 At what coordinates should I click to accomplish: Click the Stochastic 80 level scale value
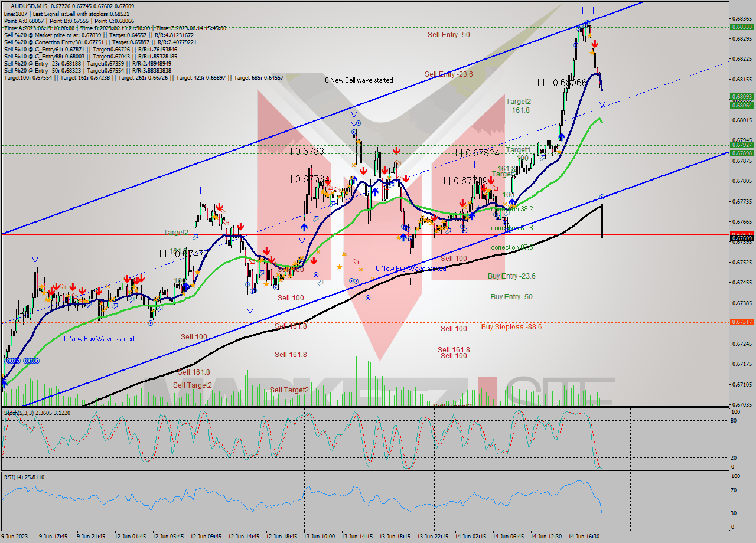(735, 420)
